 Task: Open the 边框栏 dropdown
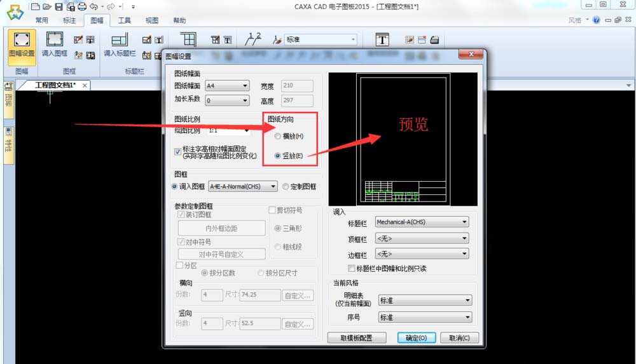[x=422, y=254]
